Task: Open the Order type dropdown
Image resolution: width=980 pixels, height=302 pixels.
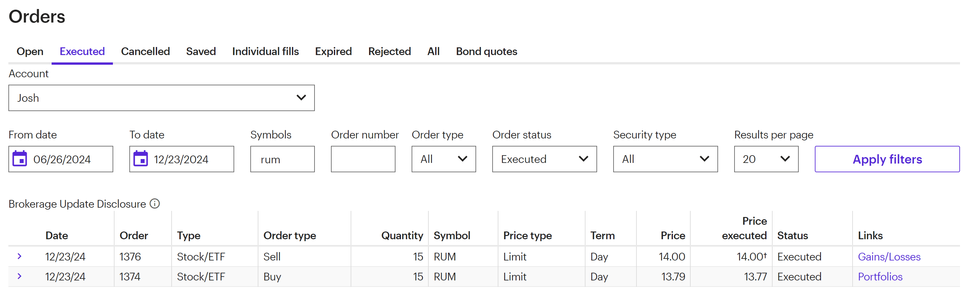Action: pyautogui.click(x=443, y=159)
